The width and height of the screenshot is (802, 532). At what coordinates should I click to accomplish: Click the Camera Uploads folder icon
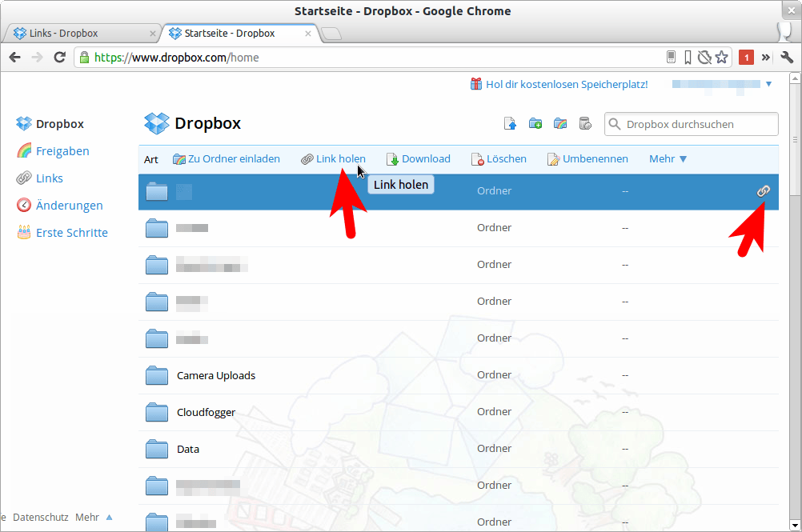click(x=157, y=375)
